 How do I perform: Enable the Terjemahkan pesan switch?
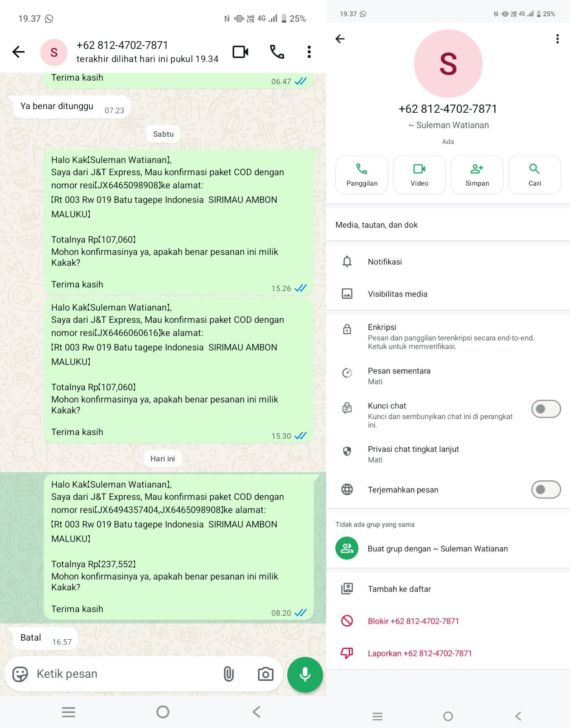point(546,489)
